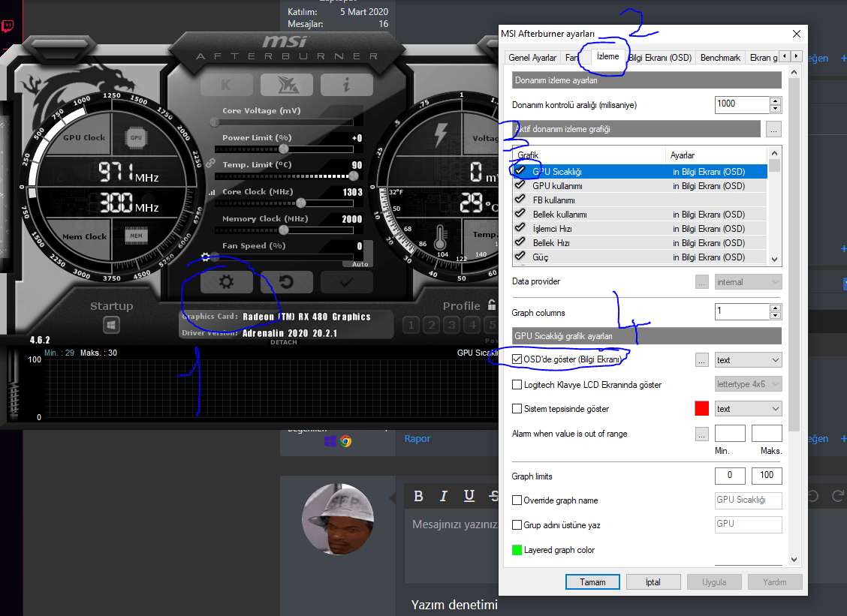The image size is (847, 616).
Task: Open the OSD display type text dropdown
Action: (x=748, y=360)
